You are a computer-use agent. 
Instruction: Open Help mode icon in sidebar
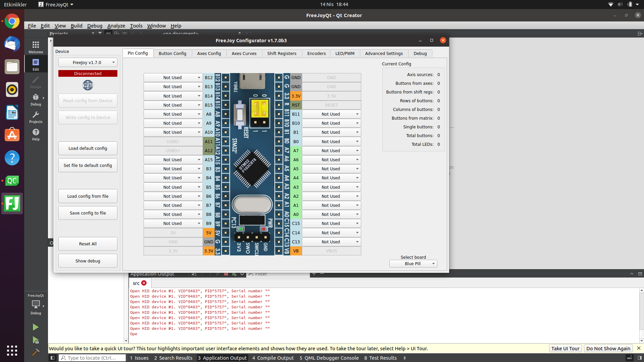pos(36,134)
